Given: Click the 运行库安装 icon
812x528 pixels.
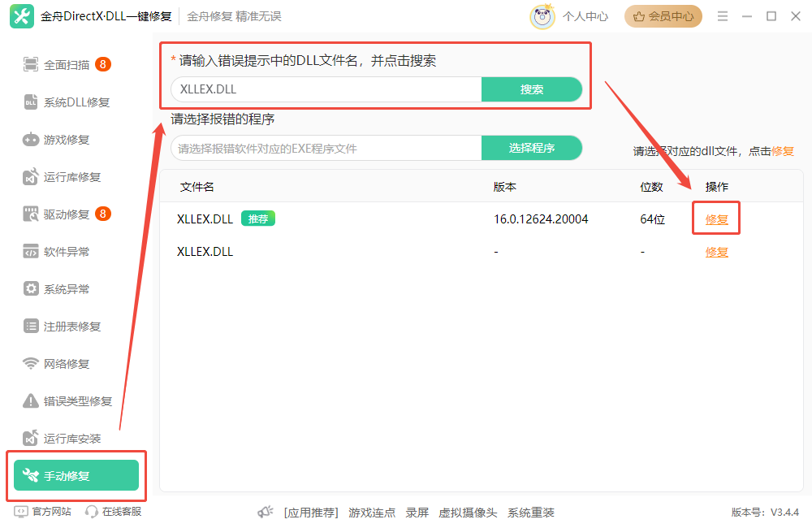Looking at the screenshot, I should coord(31,438).
